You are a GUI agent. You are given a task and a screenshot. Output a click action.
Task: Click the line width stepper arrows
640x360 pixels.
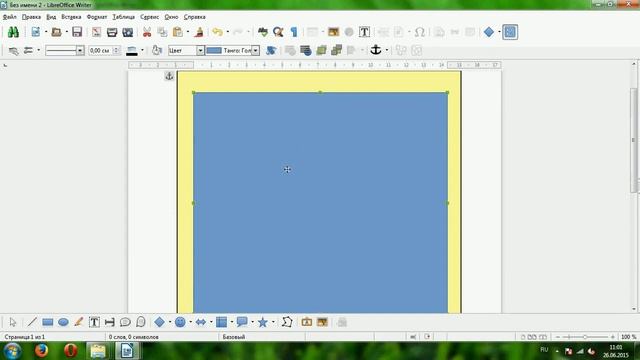117,50
